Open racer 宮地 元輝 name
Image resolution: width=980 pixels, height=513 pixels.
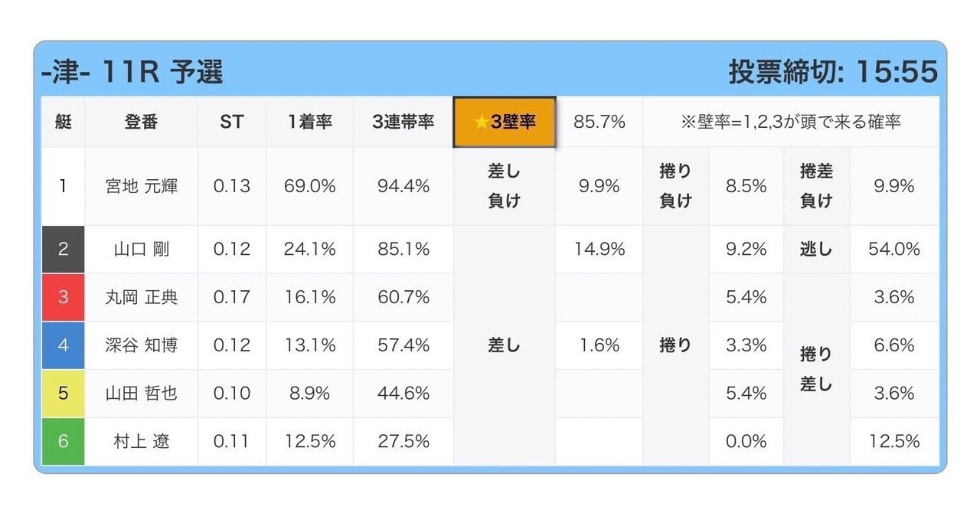pyautogui.click(x=142, y=186)
